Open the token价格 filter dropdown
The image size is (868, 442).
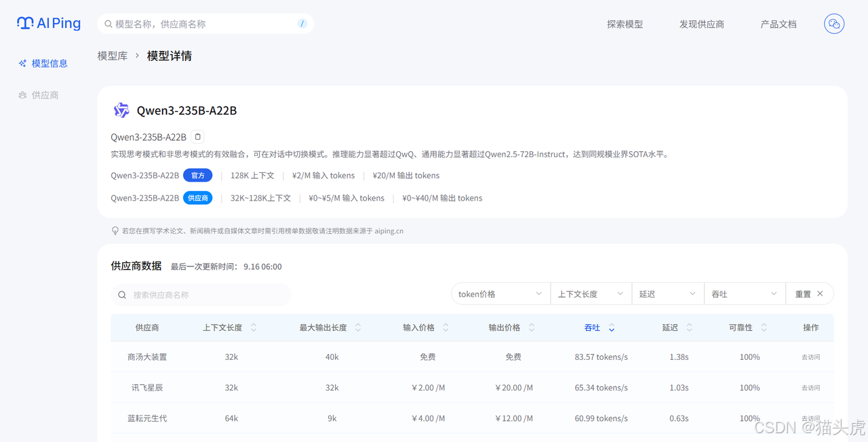[500, 294]
